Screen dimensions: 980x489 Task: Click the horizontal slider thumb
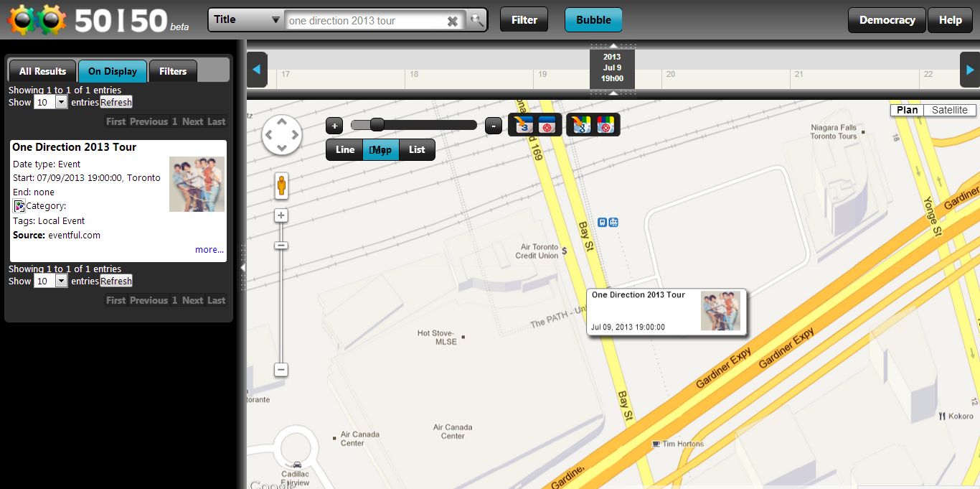click(x=377, y=125)
